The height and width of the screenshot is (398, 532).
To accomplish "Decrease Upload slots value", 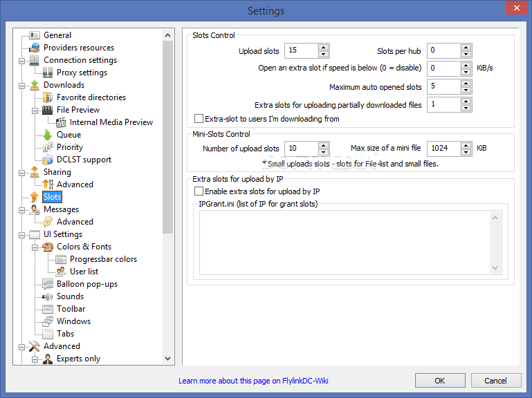I will point(324,55).
